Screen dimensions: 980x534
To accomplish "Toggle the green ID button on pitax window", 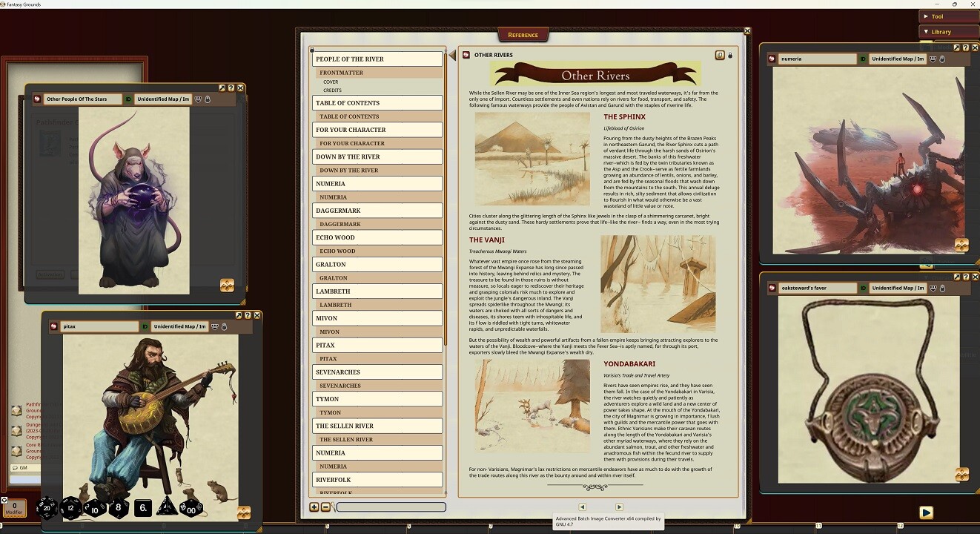I will [x=145, y=326].
